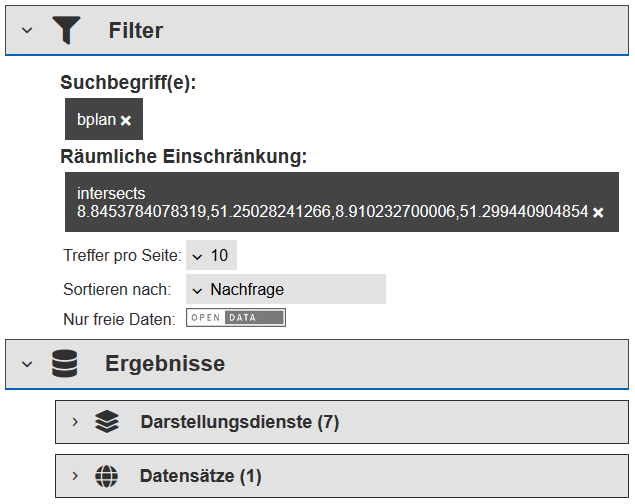This screenshot has height=504, width=635.
Task: Remove the intersects spatial restriction
Action: pos(598,212)
